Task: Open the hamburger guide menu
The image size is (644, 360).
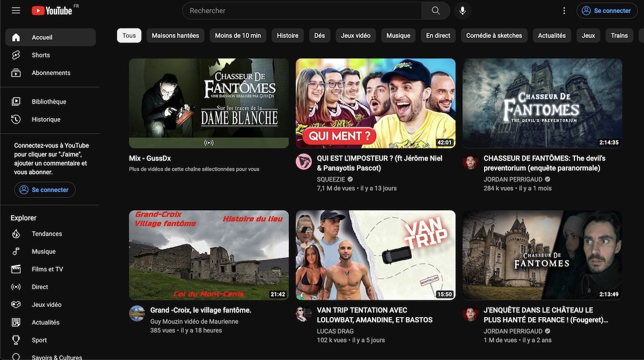Action: (x=16, y=11)
